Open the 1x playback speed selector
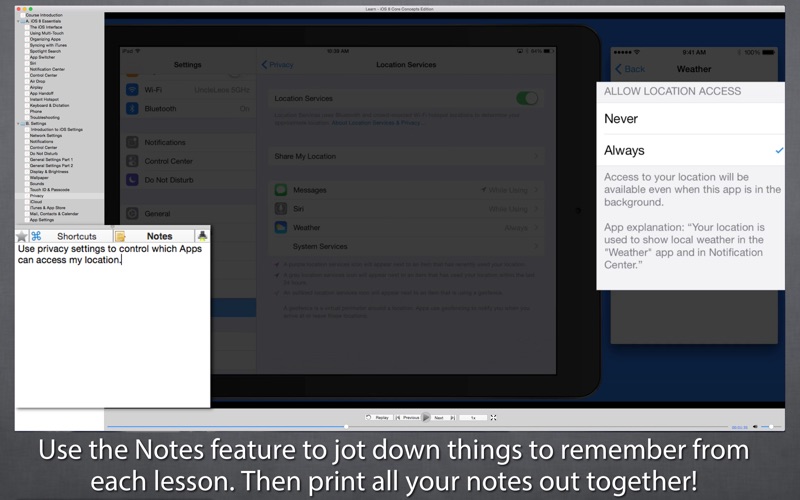The image size is (800, 500). 473,417
